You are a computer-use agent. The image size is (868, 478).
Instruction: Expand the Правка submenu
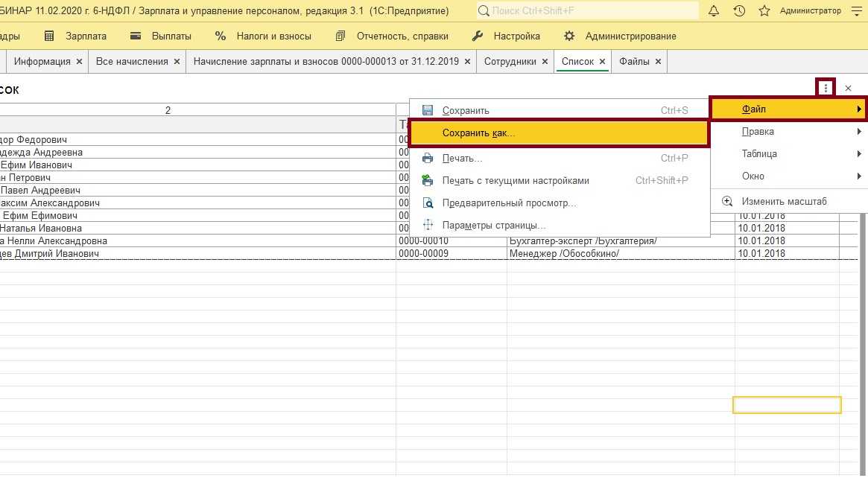click(x=788, y=132)
